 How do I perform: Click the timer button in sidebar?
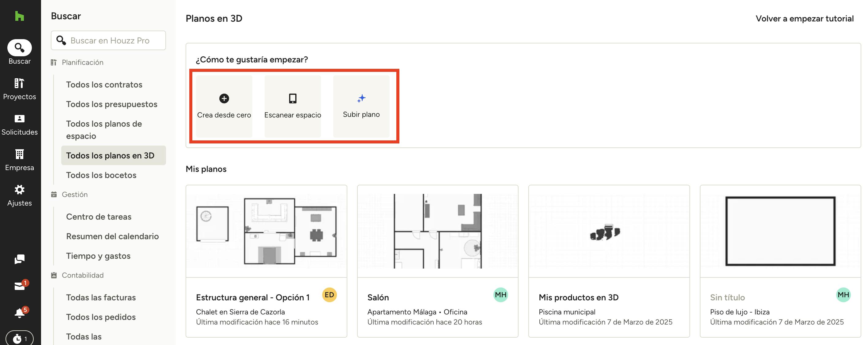[x=19, y=338]
